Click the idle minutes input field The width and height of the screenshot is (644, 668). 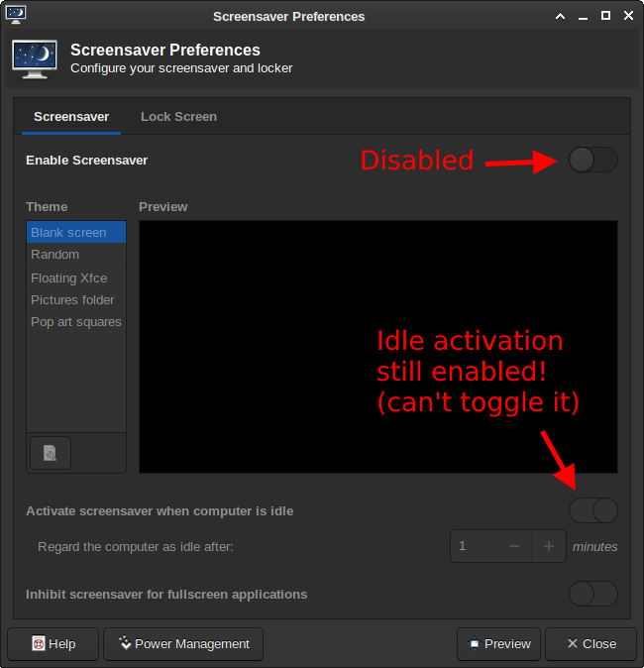[x=474, y=546]
